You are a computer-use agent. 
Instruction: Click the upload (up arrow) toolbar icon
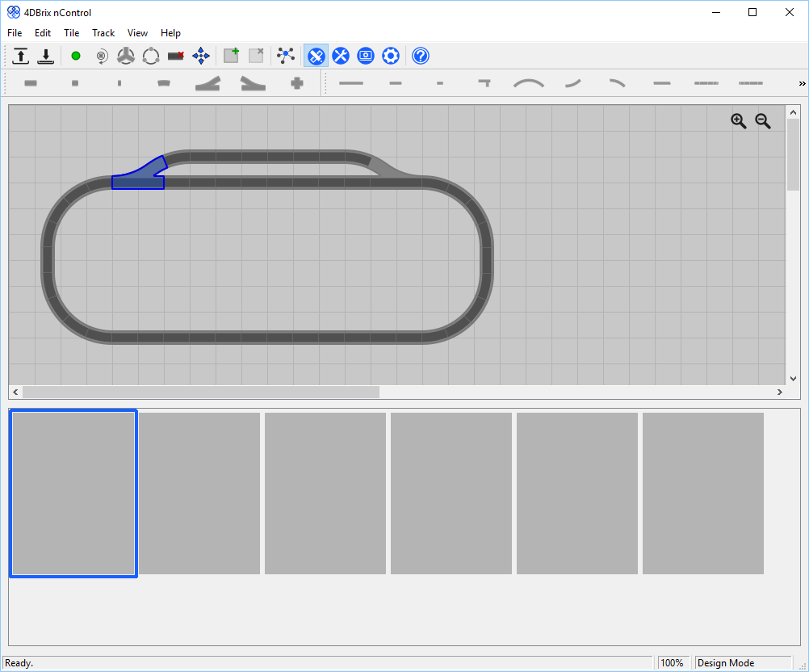[21, 56]
